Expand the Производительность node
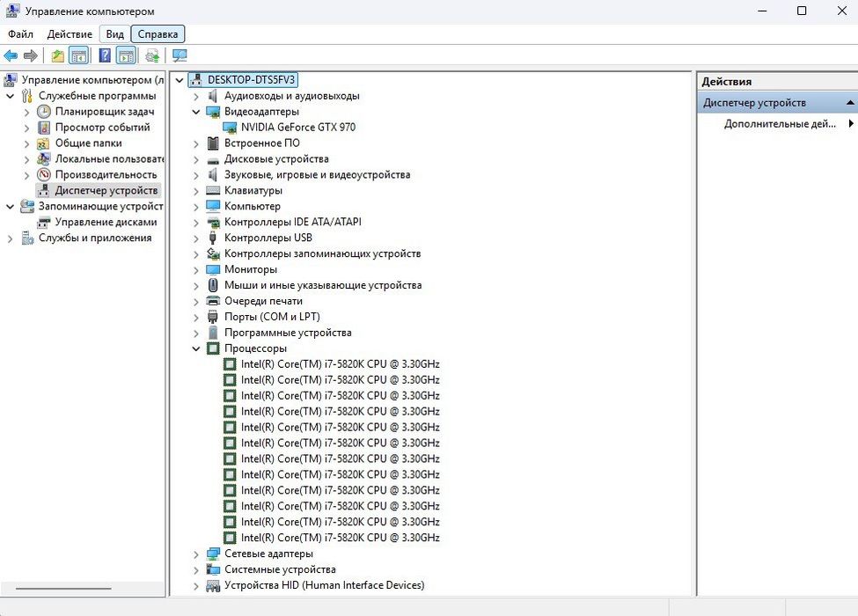Viewport: 858px width, 616px height. coord(26,176)
